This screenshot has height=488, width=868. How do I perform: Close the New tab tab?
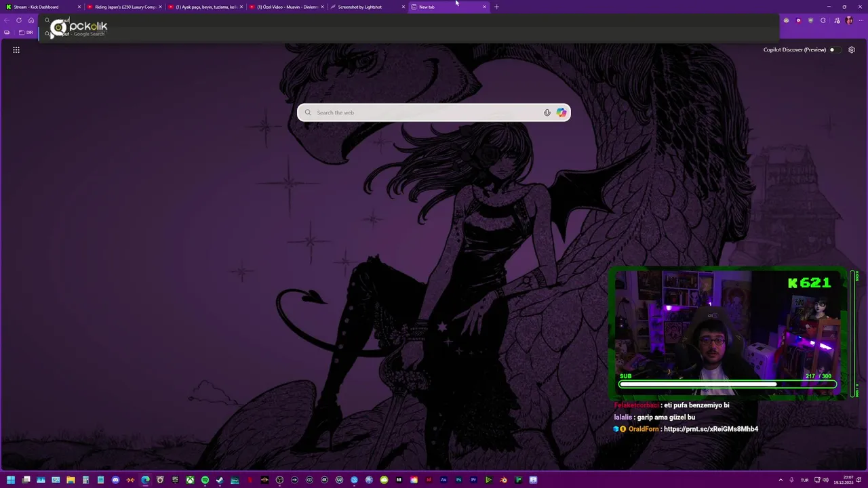tap(484, 7)
